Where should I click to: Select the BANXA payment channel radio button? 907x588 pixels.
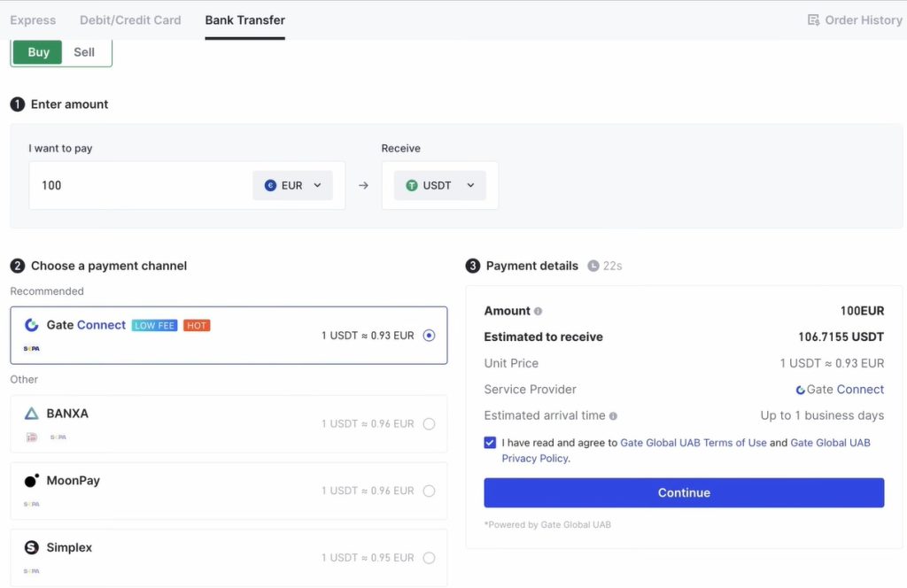429,423
